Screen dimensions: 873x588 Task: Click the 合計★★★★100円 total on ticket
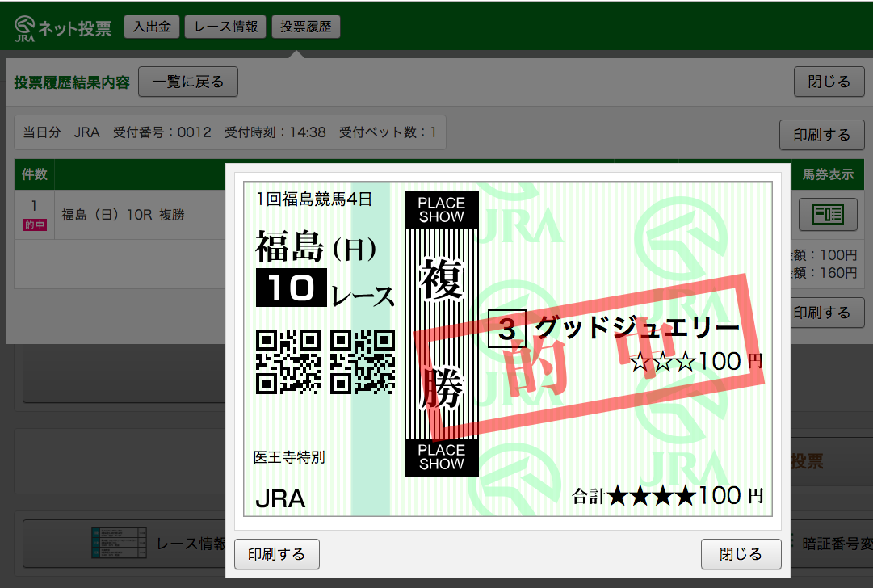pyautogui.click(x=668, y=495)
